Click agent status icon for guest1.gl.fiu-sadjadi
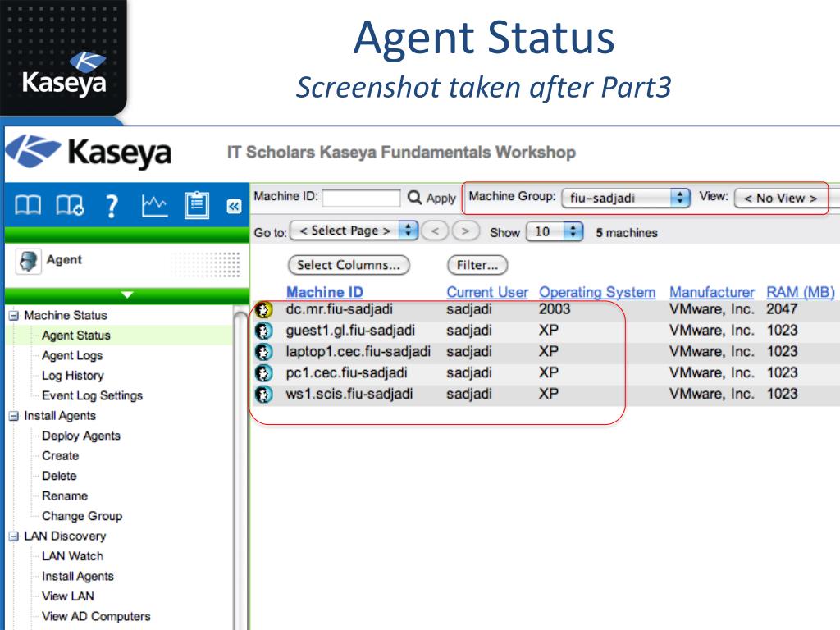This screenshot has height=630, width=840. click(263, 331)
